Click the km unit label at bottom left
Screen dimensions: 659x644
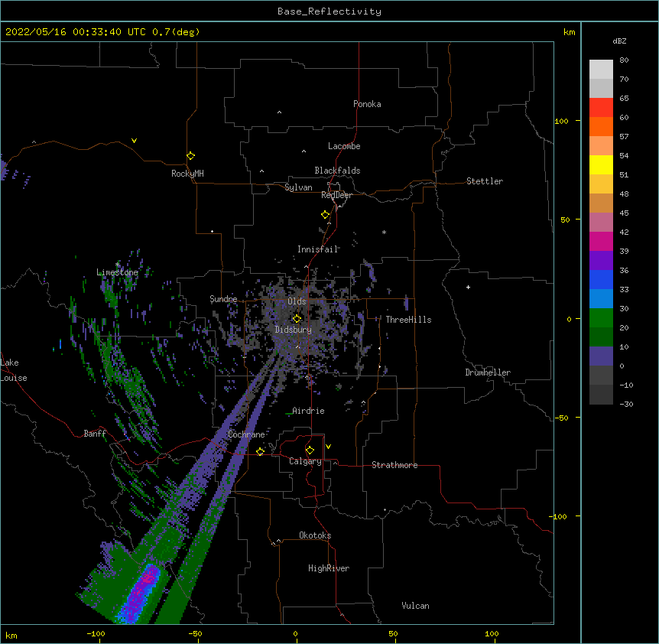click(11, 636)
